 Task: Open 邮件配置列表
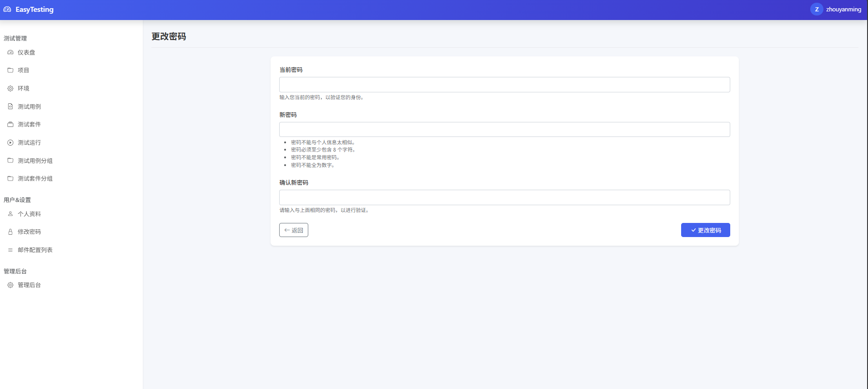[35, 250]
